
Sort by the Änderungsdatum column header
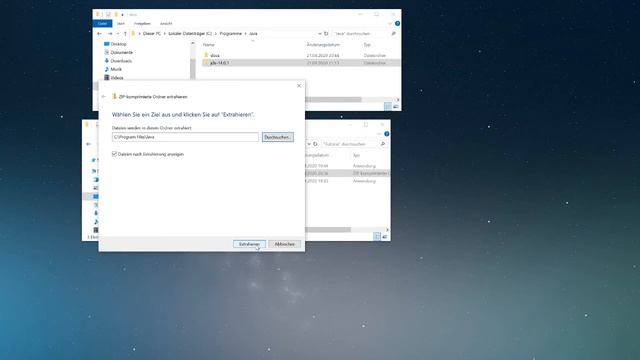coord(323,44)
